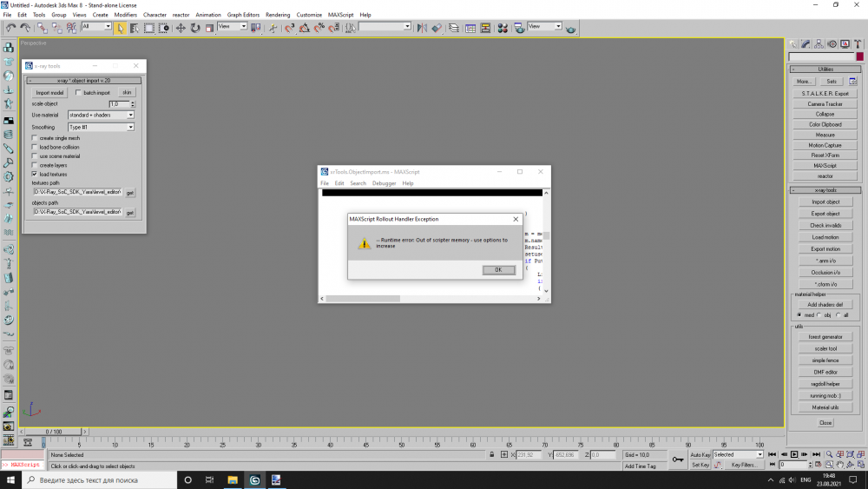Open the Smoothing Type #1 dropdown
This screenshot has width=868, height=489.
coord(101,128)
